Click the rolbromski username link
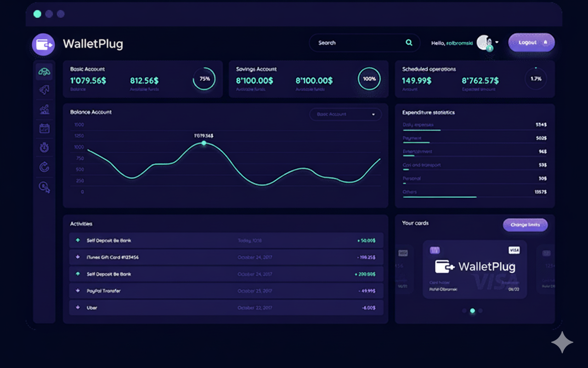This screenshot has width=588, height=368. click(459, 43)
